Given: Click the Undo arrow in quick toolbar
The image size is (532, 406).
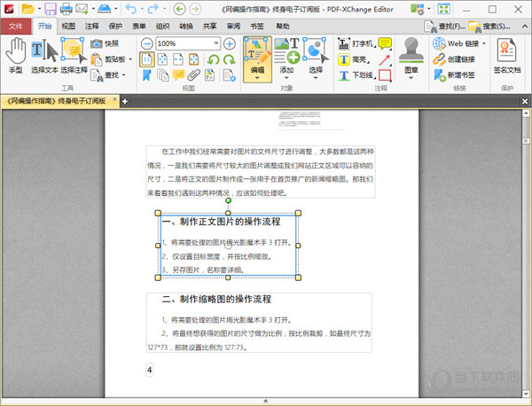Looking at the screenshot, I should click(x=131, y=9).
